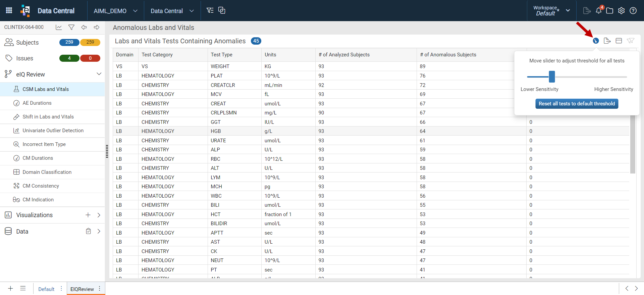Image resolution: width=644 pixels, height=295 pixels.
Task: Reset all tests to default threshold
Action: point(577,104)
